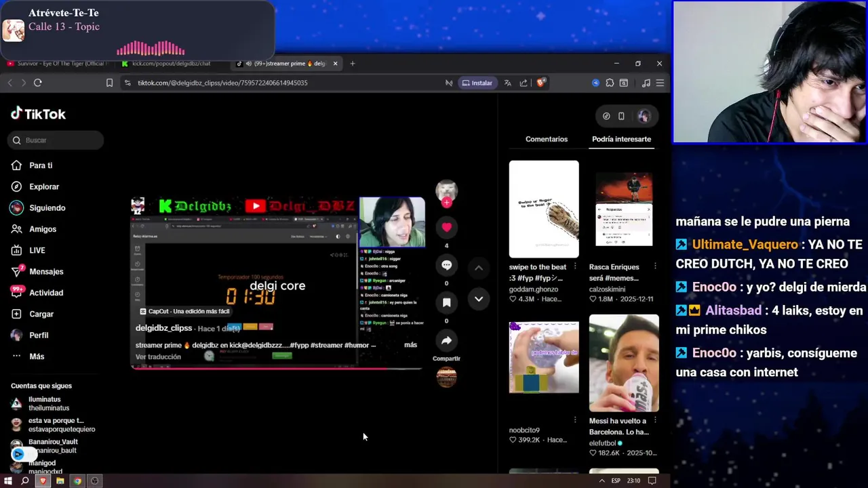Like the video with the heart icon
The image size is (868, 488).
click(x=446, y=227)
